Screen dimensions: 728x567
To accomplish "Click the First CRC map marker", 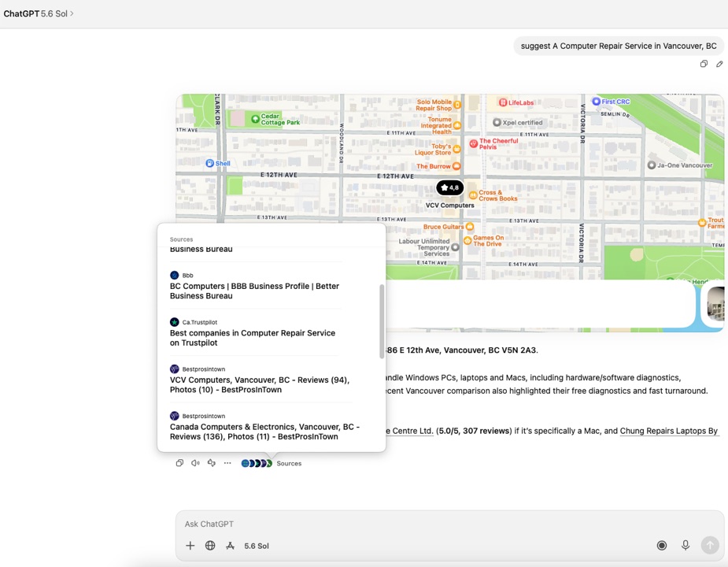I will pyautogui.click(x=596, y=101).
